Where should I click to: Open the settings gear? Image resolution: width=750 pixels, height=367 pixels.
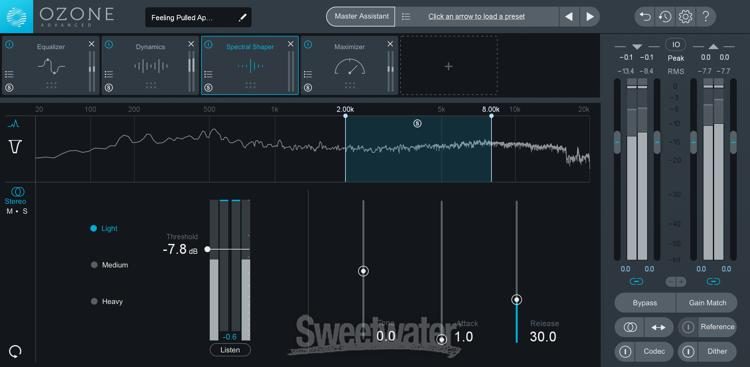tap(685, 17)
